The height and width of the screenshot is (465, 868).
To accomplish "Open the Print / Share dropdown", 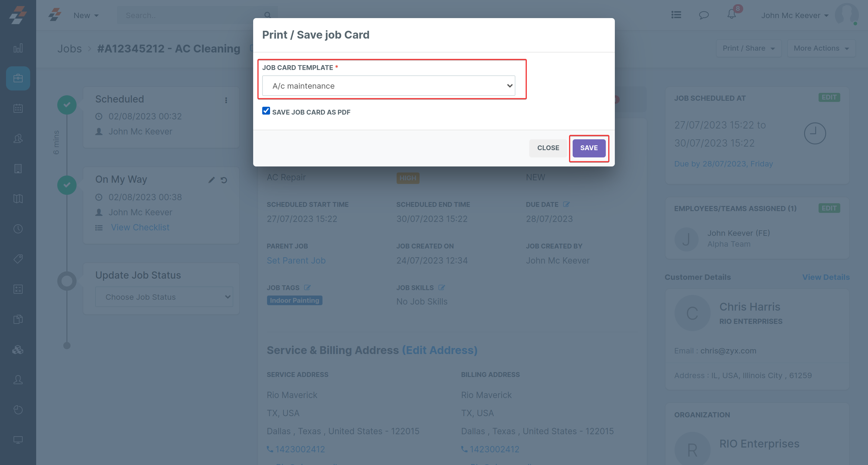I will (x=748, y=48).
